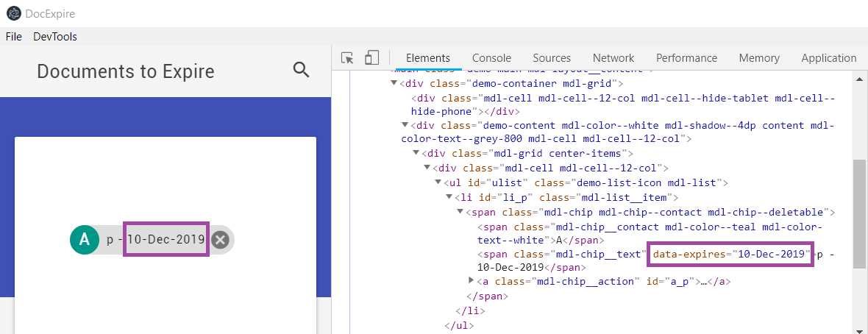Collapse the li id="li_p" node
This screenshot has width=868, height=334.
click(x=449, y=196)
